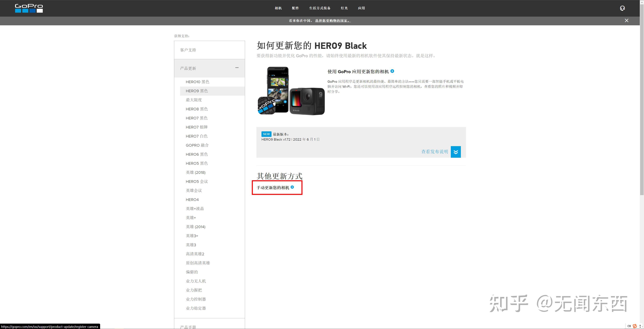
Task: Select HERO8 黑色 in sidebar
Action: click(197, 109)
